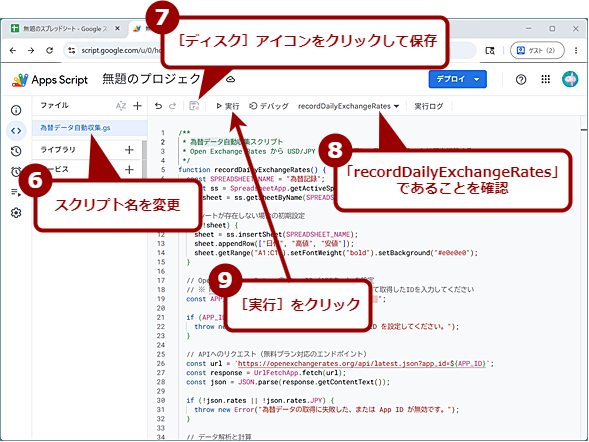Open the Google apps grid icon
The image size is (589, 442).
point(545,79)
